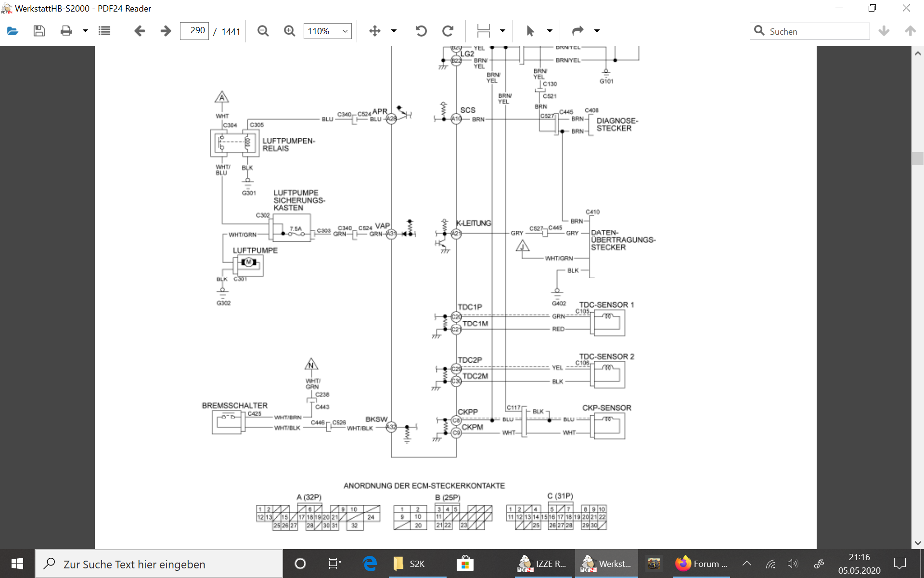Save the document with floppy icon
Image resolution: width=924 pixels, height=578 pixels.
point(39,31)
